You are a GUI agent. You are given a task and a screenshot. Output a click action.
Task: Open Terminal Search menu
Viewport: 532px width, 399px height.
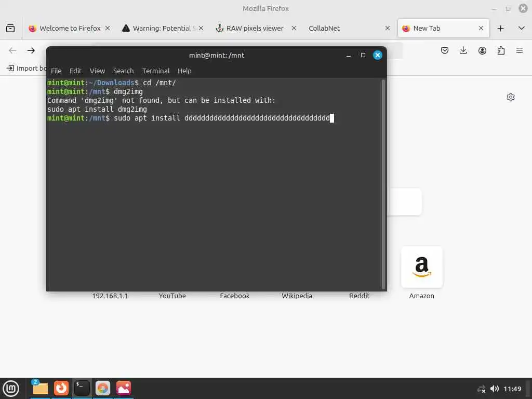pos(123,71)
